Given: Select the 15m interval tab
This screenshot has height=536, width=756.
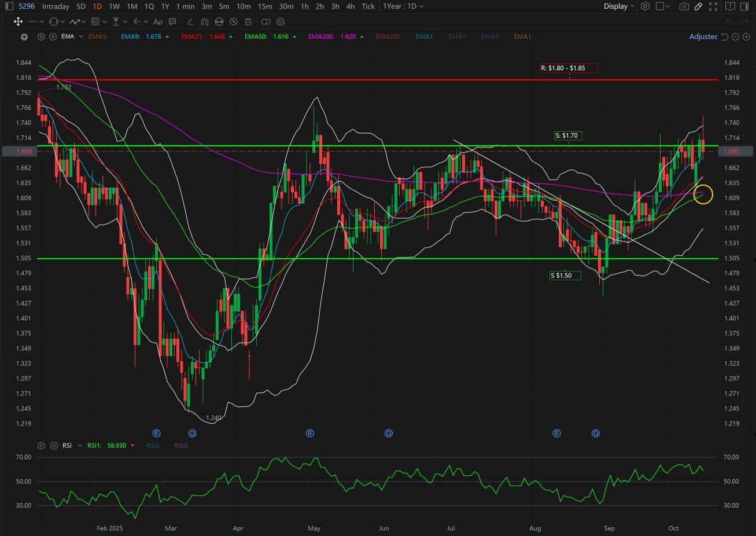Looking at the screenshot, I should [265, 6].
